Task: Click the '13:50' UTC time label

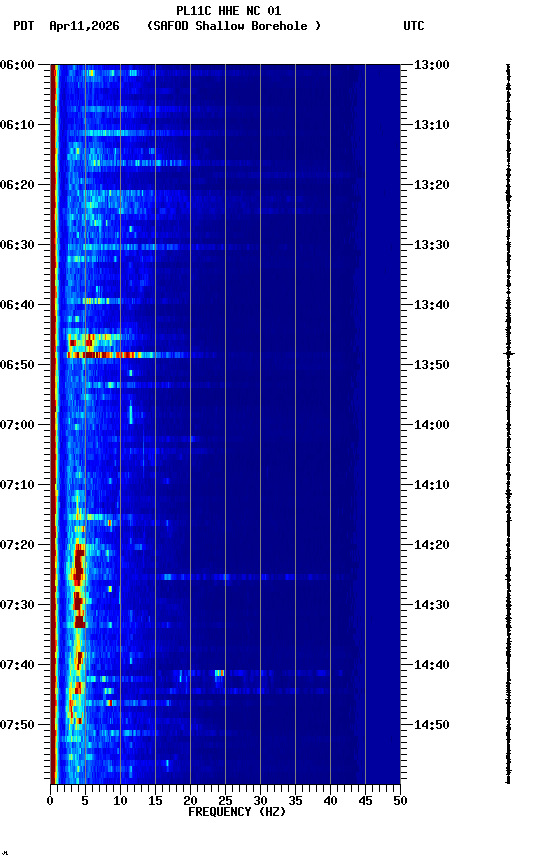Action: (x=432, y=365)
